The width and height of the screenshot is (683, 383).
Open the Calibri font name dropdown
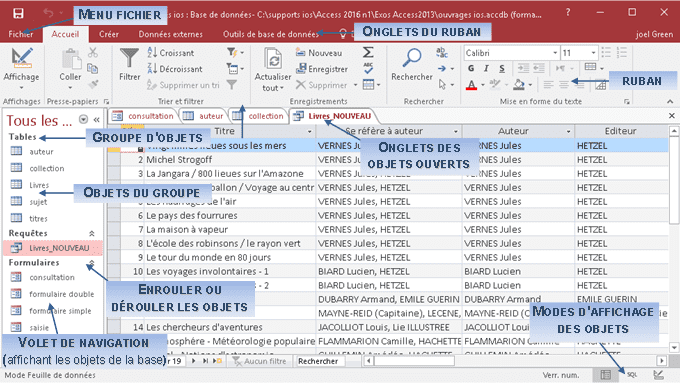(555, 53)
